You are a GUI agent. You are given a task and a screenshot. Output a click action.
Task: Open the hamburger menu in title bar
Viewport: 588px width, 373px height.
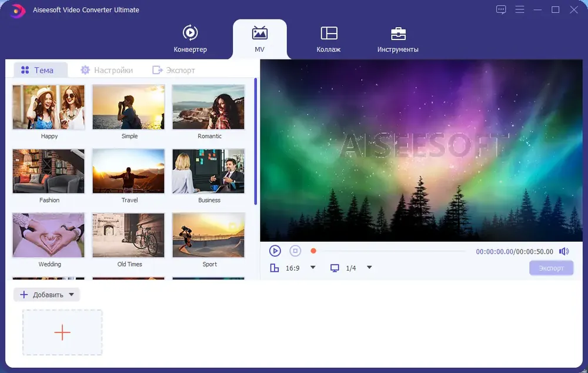519,9
